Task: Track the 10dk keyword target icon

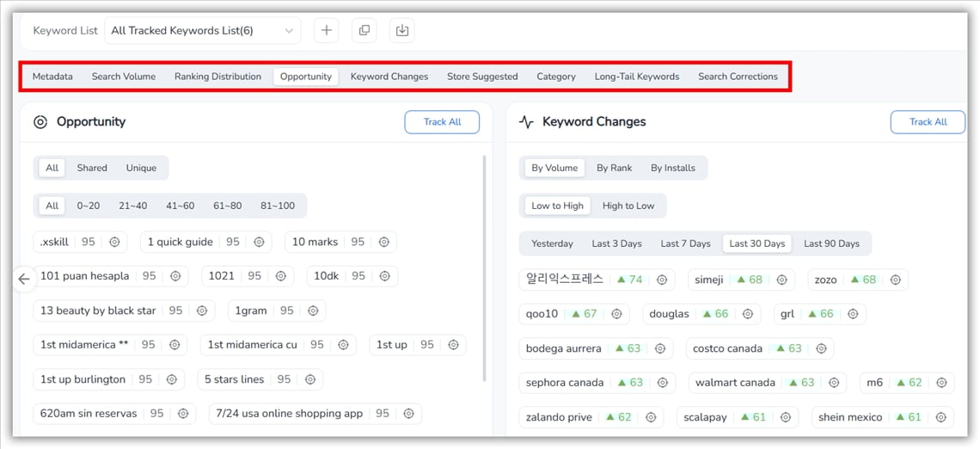Action: pyautogui.click(x=385, y=276)
